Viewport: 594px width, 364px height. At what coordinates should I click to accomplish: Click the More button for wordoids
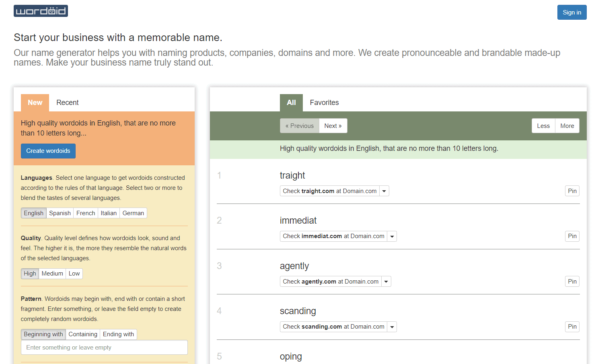click(x=567, y=126)
